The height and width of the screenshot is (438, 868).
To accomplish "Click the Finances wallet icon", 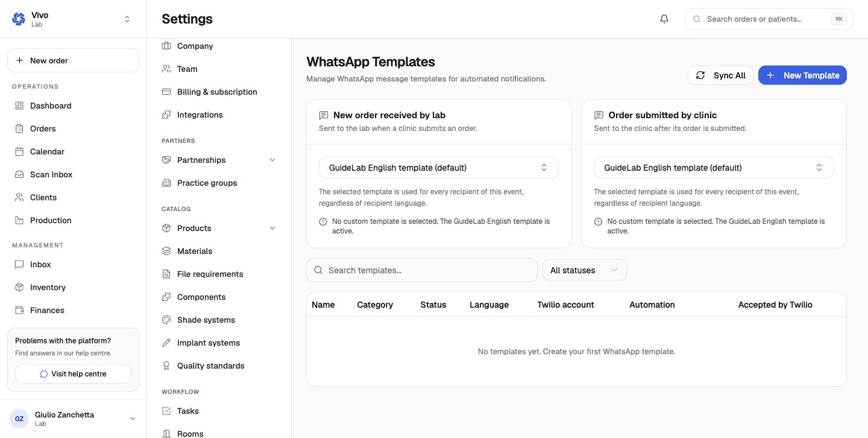I will [19, 310].
